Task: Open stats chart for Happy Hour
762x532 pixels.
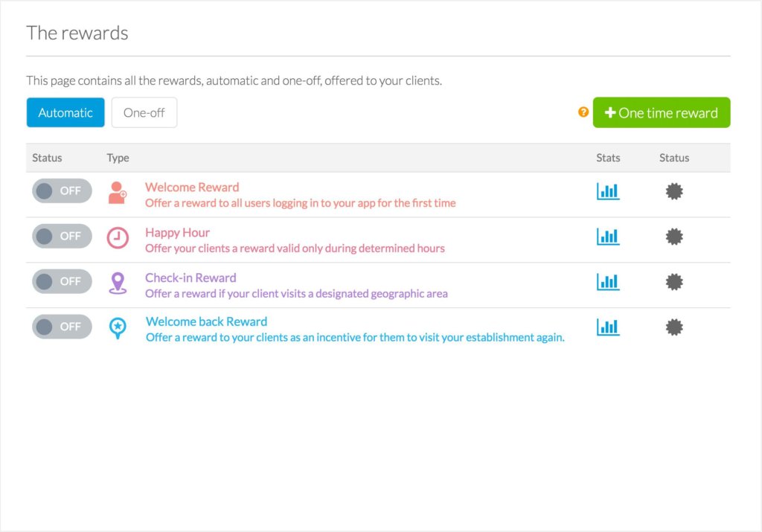Action: (x=608, y=236)
